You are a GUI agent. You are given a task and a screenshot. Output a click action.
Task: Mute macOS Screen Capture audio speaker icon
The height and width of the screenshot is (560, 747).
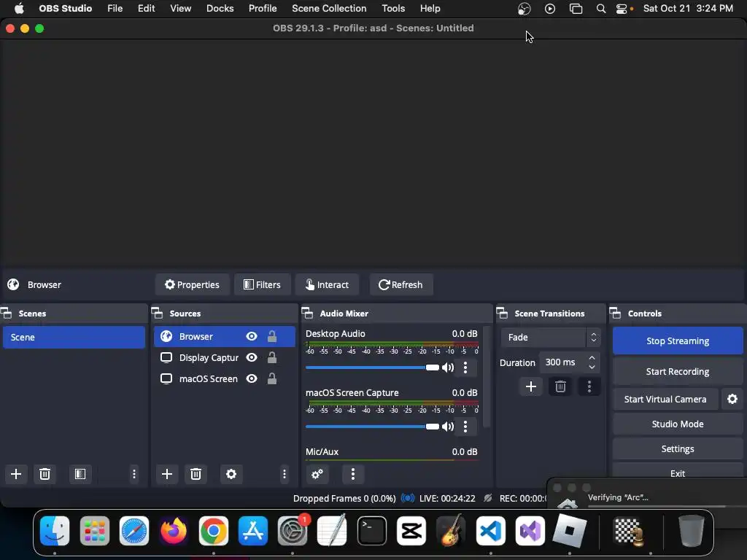pyautogui.click(x=447, y=427)
